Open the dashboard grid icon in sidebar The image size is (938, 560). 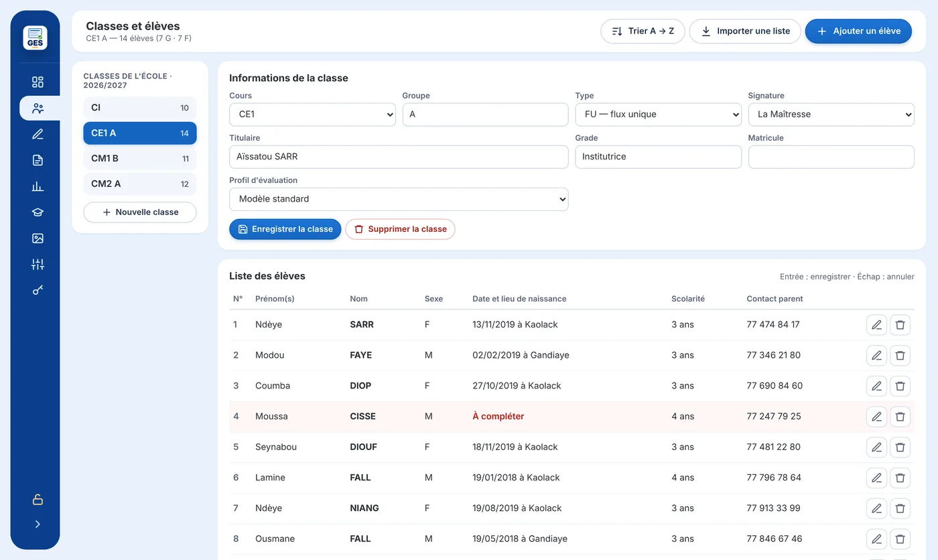coord(38,82)
